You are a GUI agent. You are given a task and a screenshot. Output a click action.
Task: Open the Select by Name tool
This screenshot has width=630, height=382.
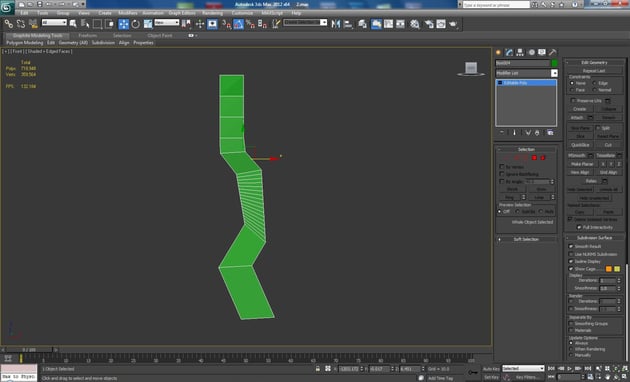tap(85, 24)
